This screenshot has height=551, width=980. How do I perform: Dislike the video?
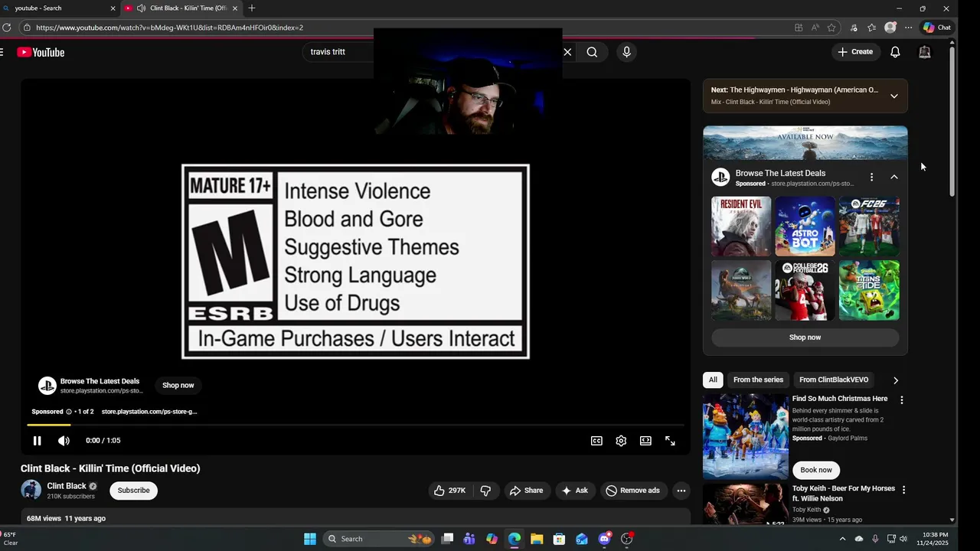click(x=485, y=491)
